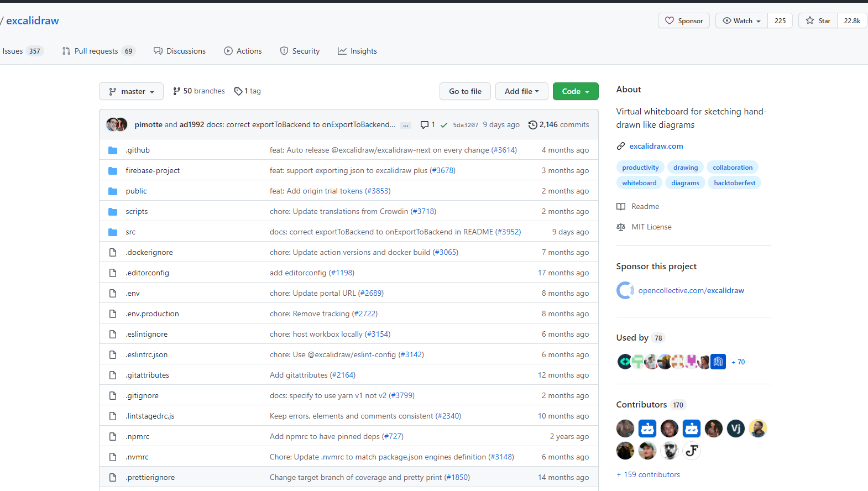868x491 pixels.
Task: Click the Readme book icon
Action: tap(621, 207)
